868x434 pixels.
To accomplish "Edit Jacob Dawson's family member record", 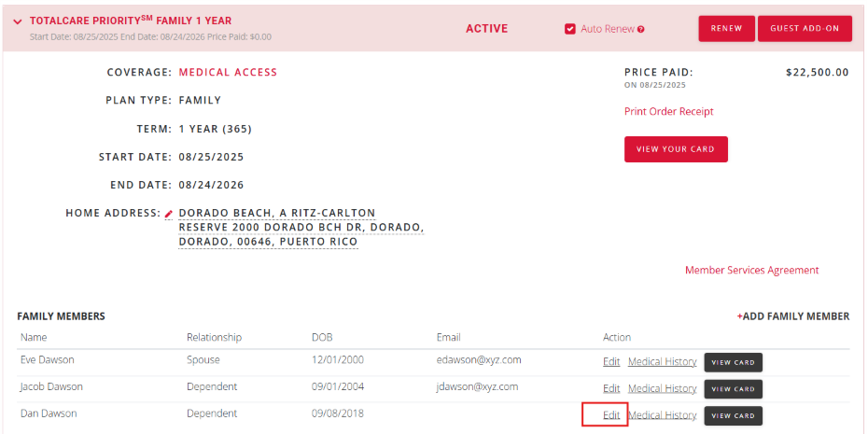I will [611, 388].
